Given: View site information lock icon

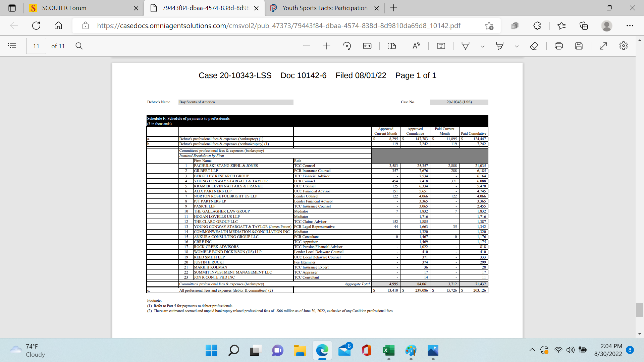Looking at the screenshot, I should pyautogui.click(x=86, y=26).
